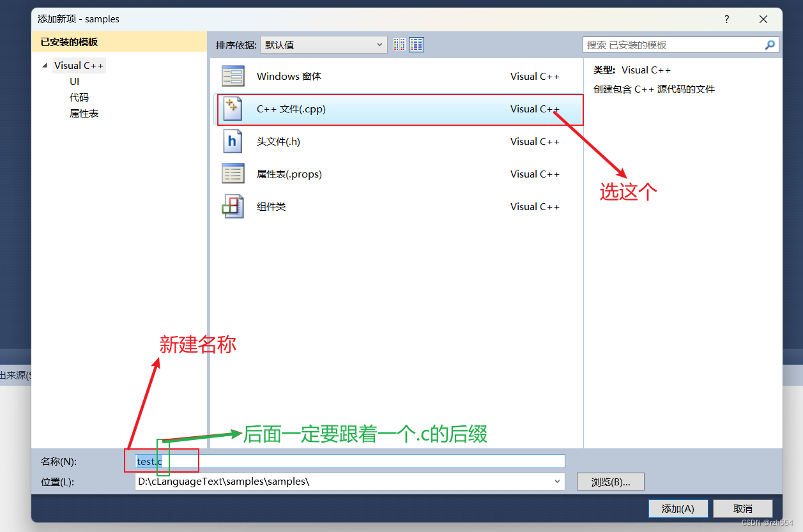Click the 创建包含 C++ 源代码的文件 description
Image resolution: width=803 pixels, height=532 pixels.
(654, 89)
